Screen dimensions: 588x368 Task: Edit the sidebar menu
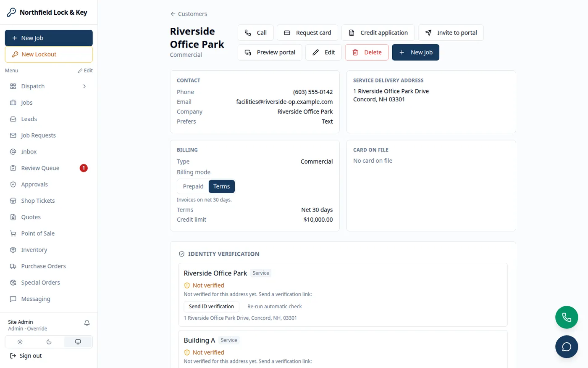coord(85,71)
